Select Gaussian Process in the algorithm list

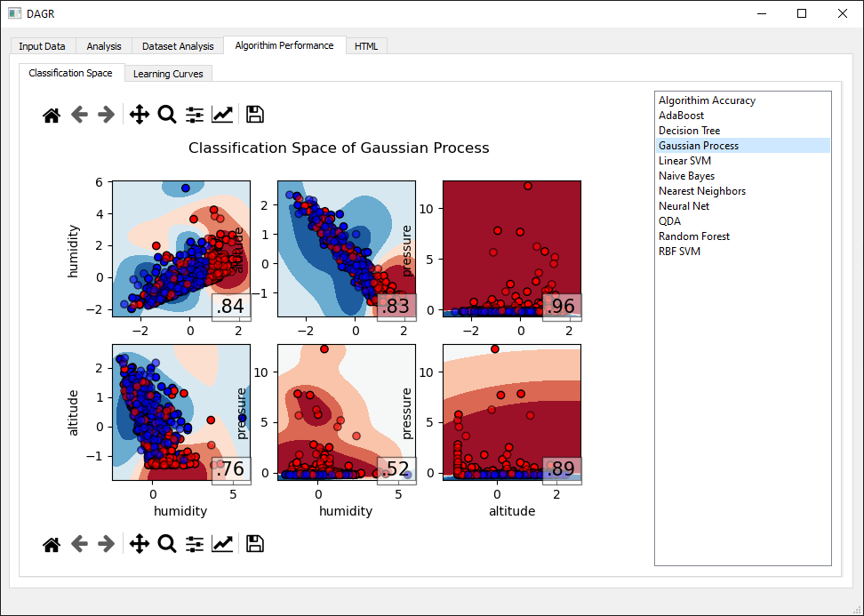[x=742, y=146]
